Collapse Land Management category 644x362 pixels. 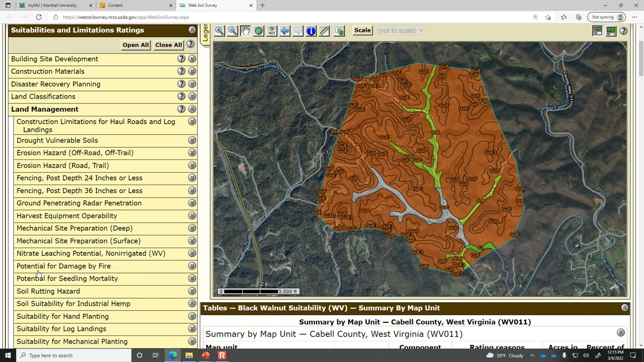click(192, 109)
